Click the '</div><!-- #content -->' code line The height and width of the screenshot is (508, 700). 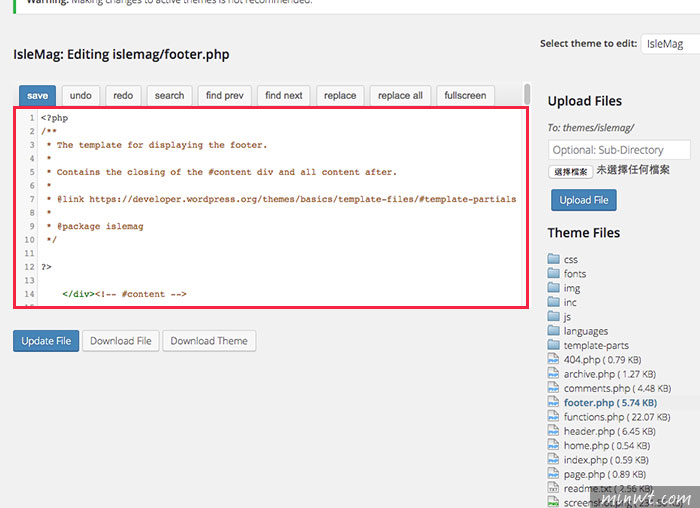tap(125, 294)
